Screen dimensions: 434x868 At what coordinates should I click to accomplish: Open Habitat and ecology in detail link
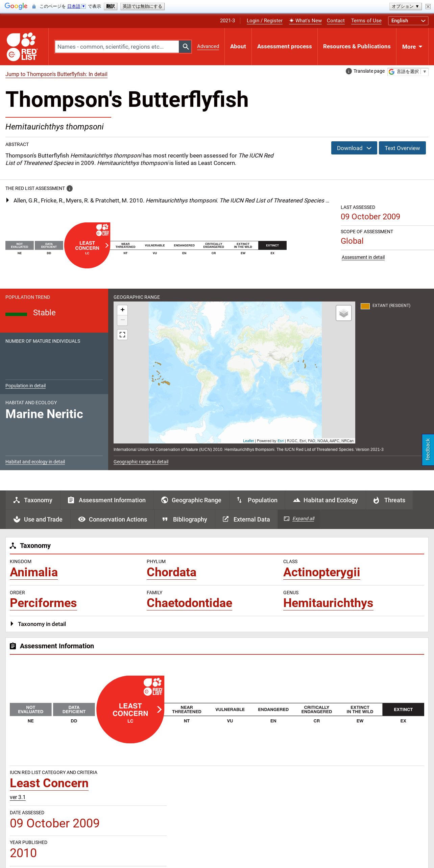pyautogui.click(x=35, y=462)
